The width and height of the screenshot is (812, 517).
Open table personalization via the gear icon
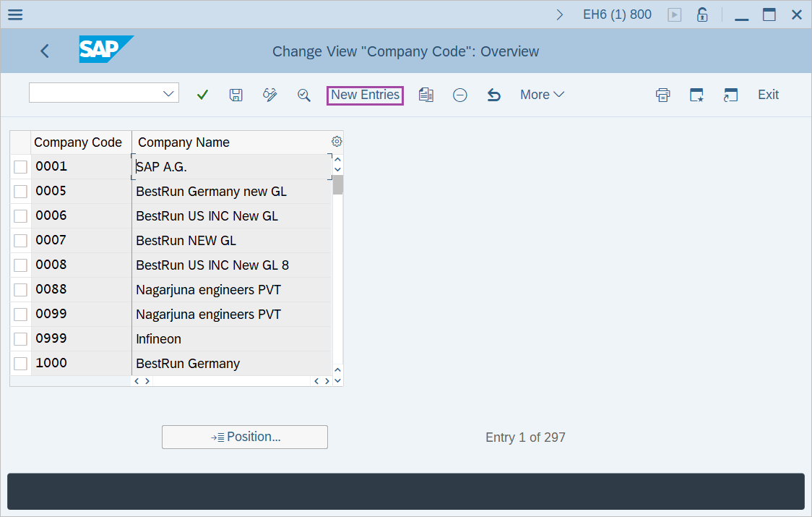336,141
